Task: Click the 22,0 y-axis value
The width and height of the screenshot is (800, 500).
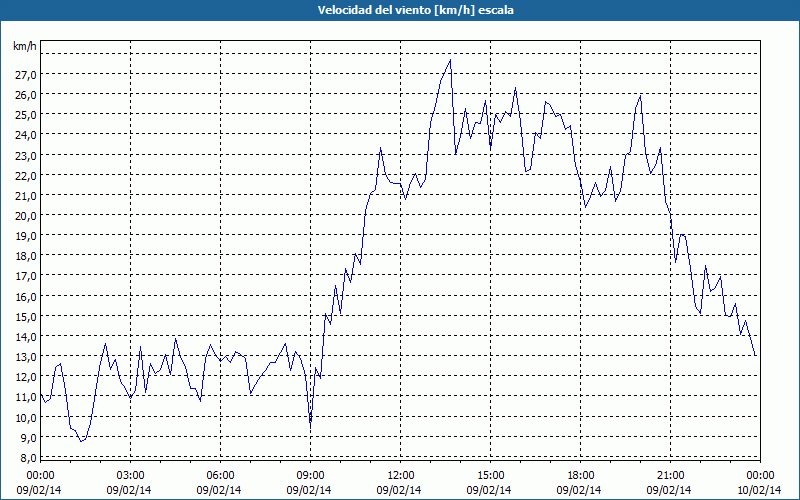Action: tap(26, 176)
